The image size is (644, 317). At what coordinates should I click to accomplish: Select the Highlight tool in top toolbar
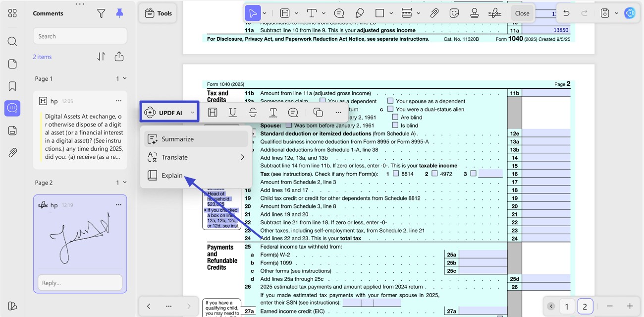(285, 13)
